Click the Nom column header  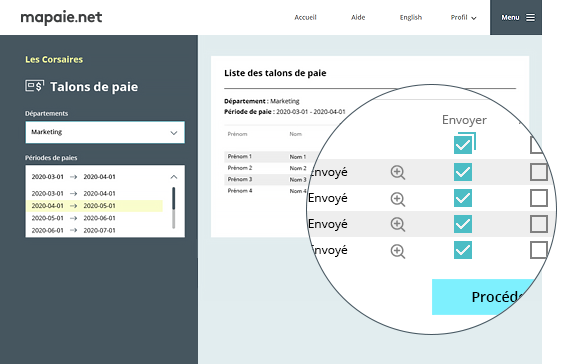pyautogui.click(x=296, y=134)
